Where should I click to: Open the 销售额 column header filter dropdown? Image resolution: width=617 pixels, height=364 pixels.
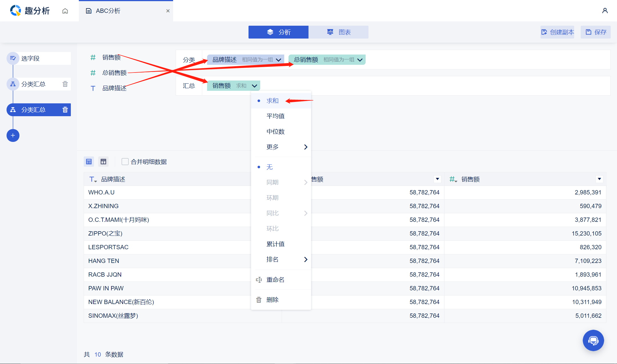pos(599,179)
